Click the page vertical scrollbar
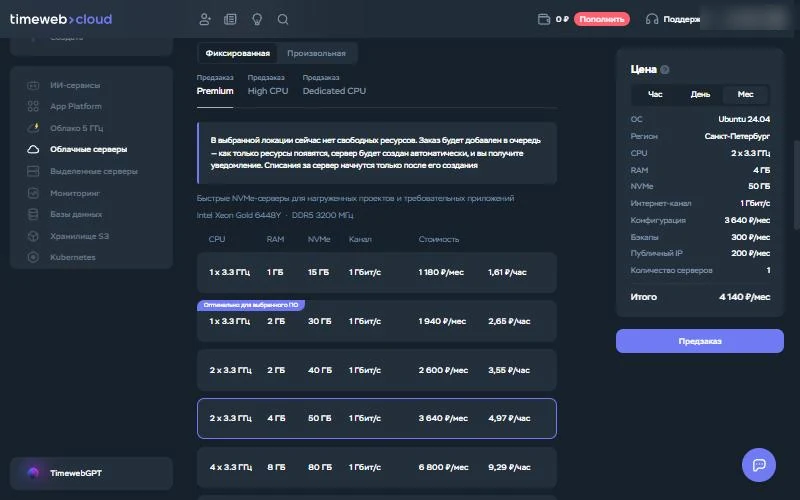800x500 pixels. pos(796,185)
